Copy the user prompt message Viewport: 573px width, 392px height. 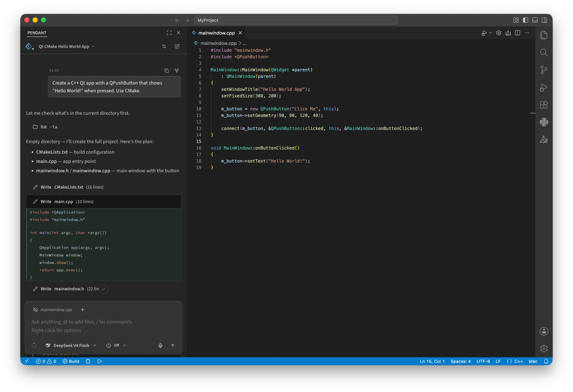click(167, 71)
